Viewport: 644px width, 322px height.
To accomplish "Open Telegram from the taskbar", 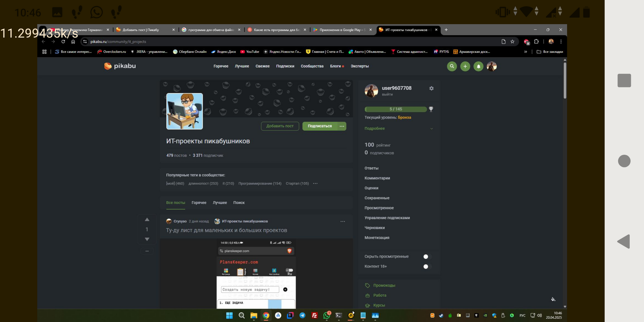I will tap(302, 315).
